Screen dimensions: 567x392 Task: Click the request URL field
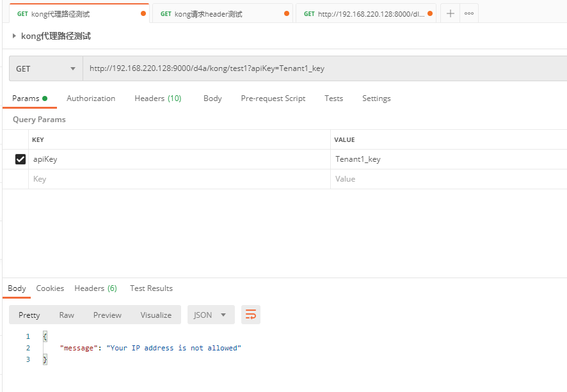coord(324,68)
